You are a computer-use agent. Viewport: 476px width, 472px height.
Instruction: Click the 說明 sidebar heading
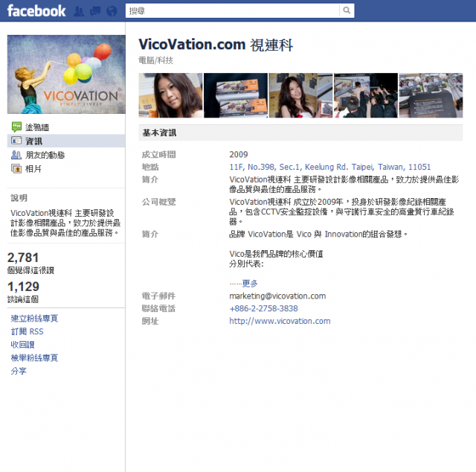(x=19, y=198)
